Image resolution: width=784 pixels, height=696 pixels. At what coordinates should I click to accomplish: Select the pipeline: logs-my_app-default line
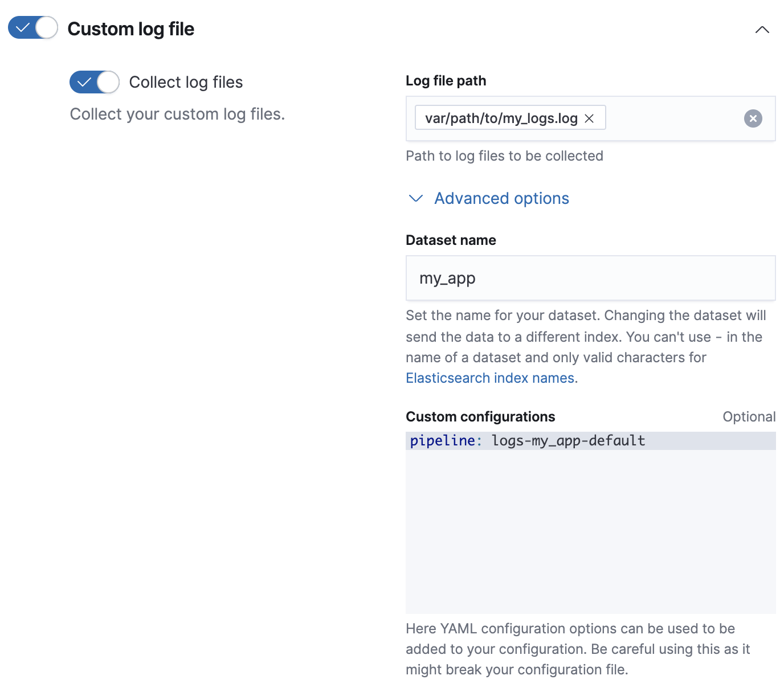[x=527, y=440]
